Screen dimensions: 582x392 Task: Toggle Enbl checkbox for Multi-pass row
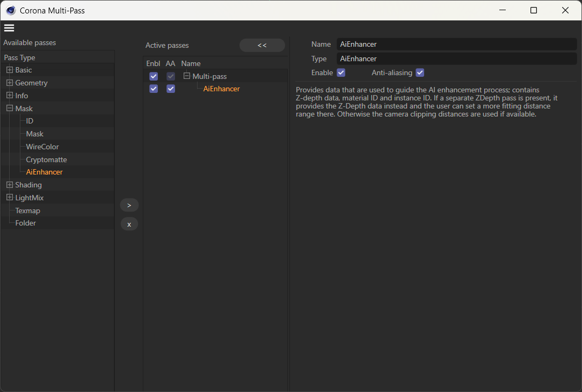pos(154,76)
